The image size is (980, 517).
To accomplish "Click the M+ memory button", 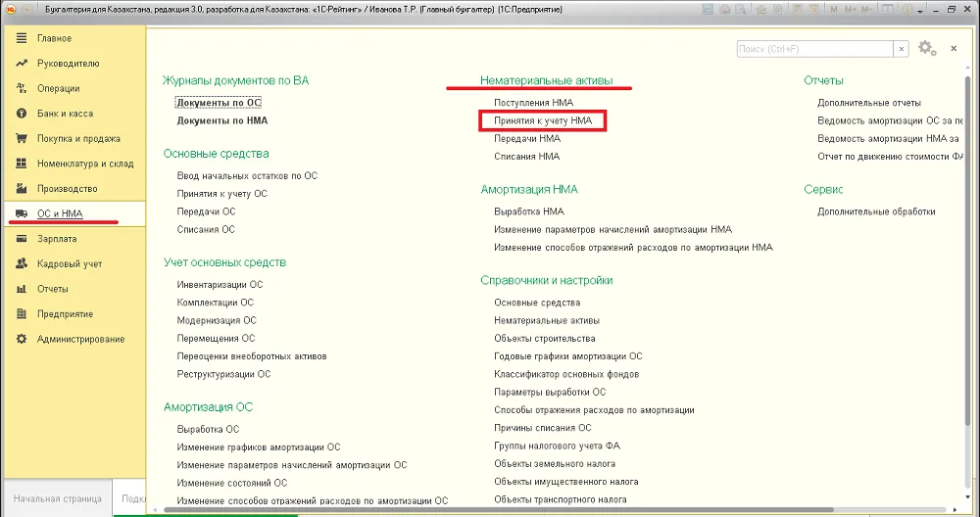I will click(x=851, y=10).
